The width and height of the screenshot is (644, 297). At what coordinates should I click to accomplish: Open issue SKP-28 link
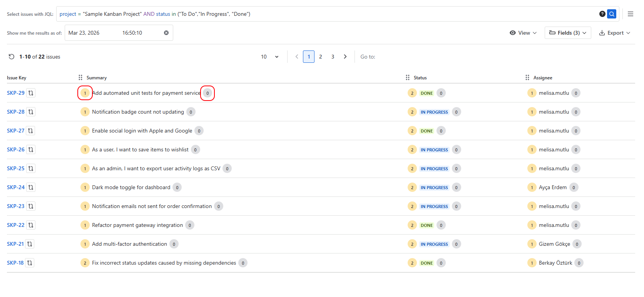point(16,112)
